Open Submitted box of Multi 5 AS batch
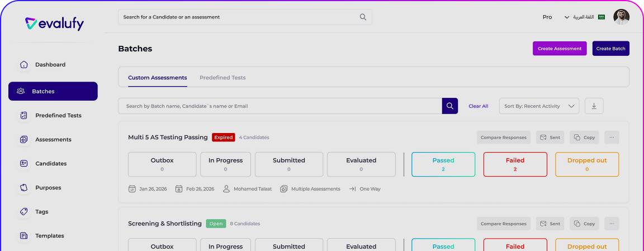 click(x=288, y=164)
